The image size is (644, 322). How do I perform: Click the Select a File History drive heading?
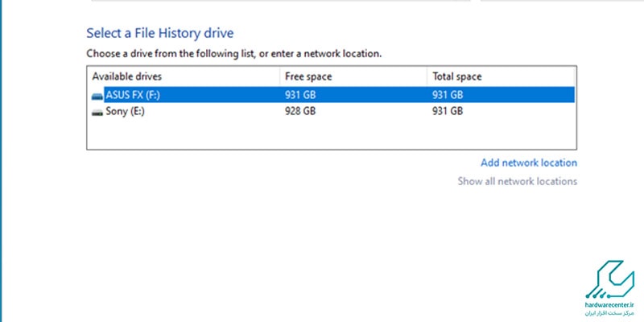click(x=159, y=33)
